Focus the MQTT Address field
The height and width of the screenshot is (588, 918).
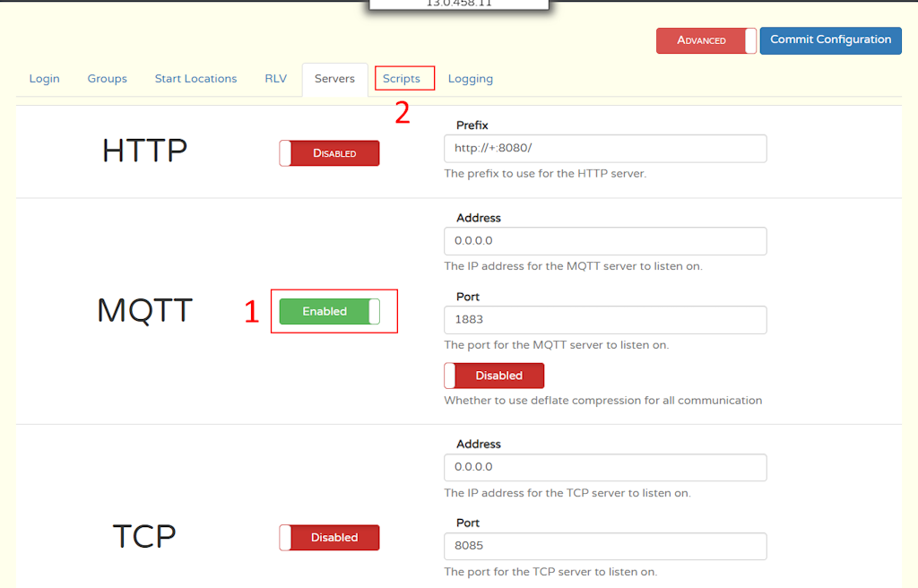[605, 241]
